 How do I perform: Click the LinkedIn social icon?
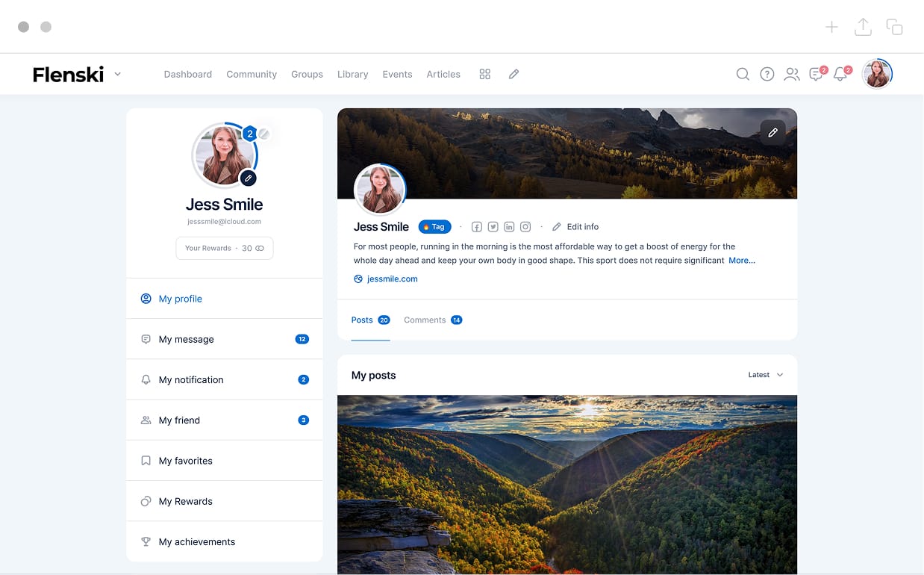pos(509,227)
